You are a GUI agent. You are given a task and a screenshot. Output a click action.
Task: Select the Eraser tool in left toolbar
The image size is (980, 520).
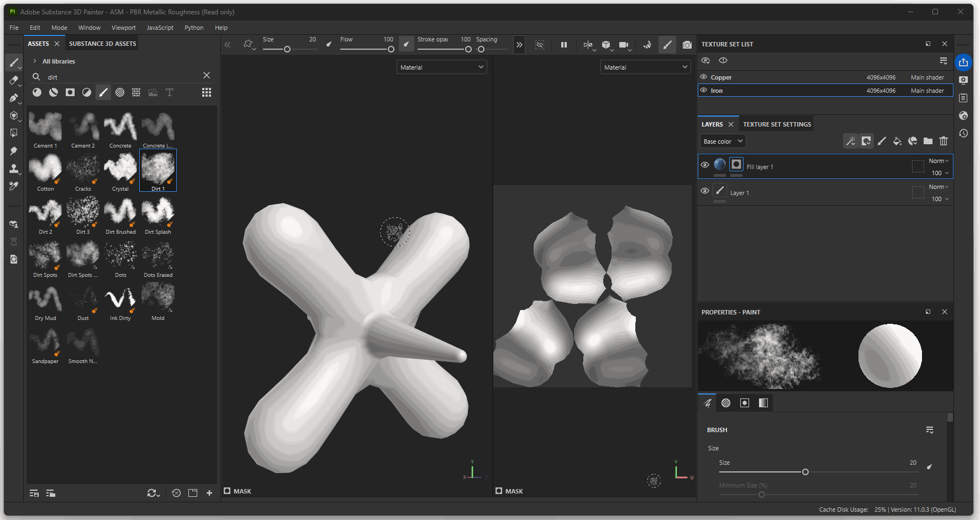coord(14,81)
